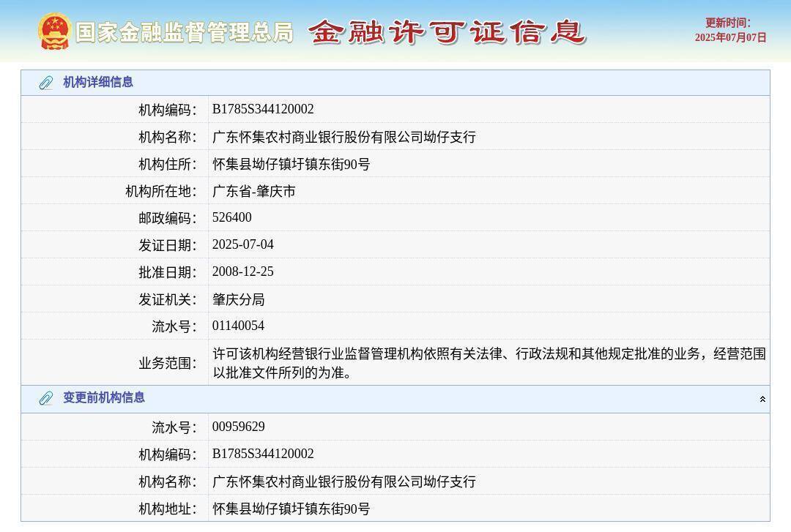Select the 流水号 value 01140054
Screen dimensions: 791x532
pyautogui.click(x=237, y=326)
